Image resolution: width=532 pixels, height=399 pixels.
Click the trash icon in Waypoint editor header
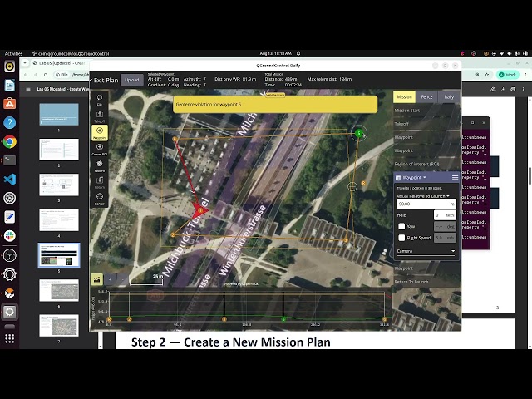point(398,177)
